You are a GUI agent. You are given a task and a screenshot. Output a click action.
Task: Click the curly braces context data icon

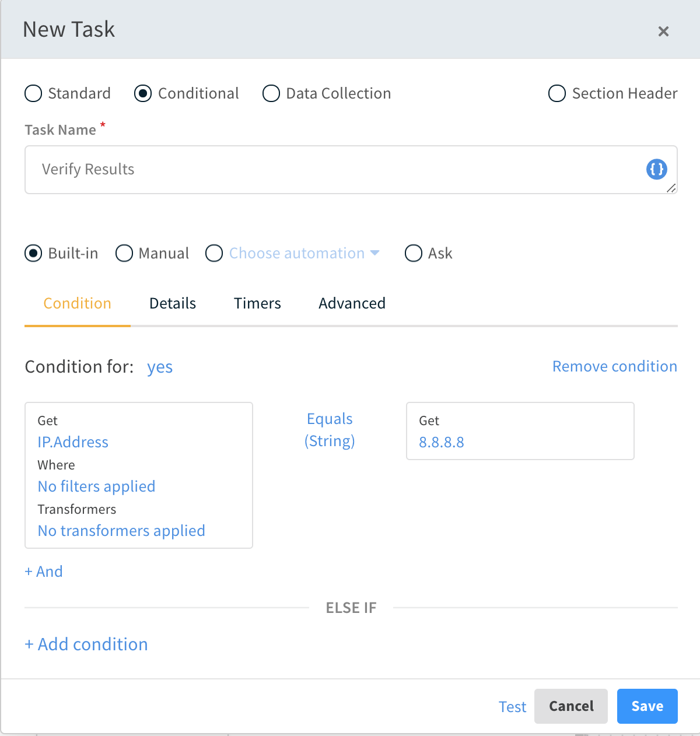(656, 169)
